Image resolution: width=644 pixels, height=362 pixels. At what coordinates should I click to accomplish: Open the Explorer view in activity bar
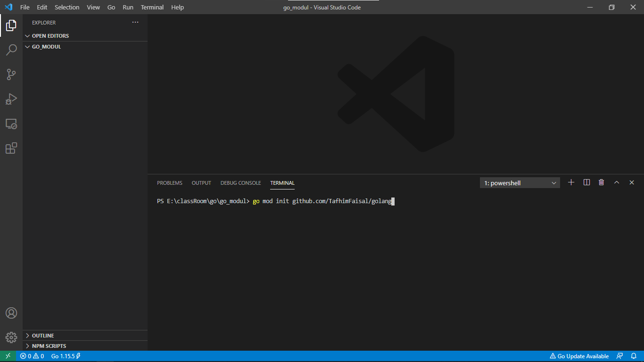(x=11, y=25)
